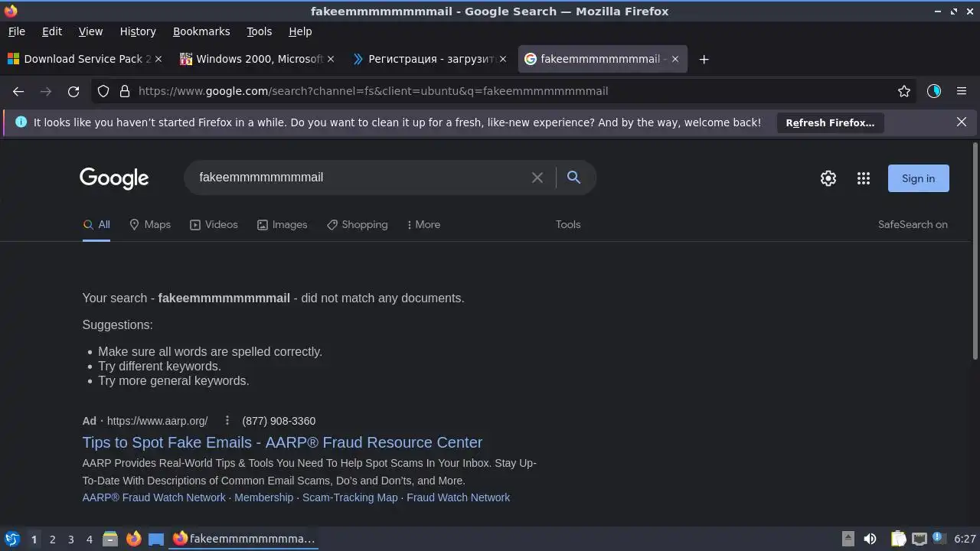Go back using the Back arrow
Image resolution: width=980 pixels, height=551 pixels.
(x=18, y=91)
